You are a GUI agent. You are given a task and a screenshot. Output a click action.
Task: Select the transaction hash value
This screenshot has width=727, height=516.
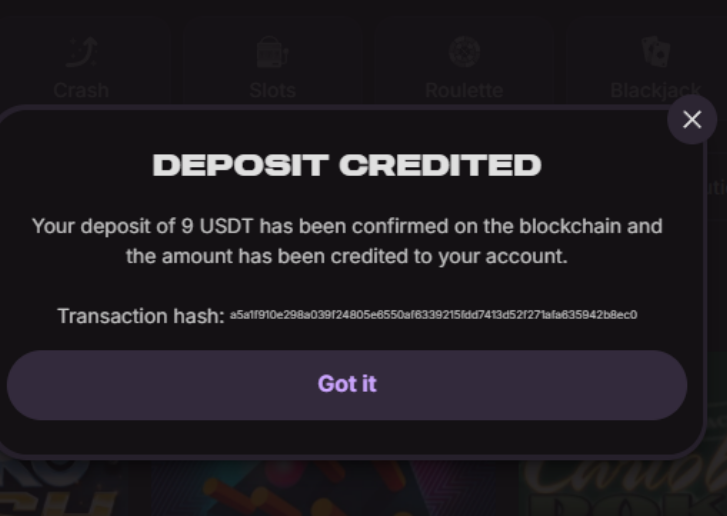tap(434, 315)
